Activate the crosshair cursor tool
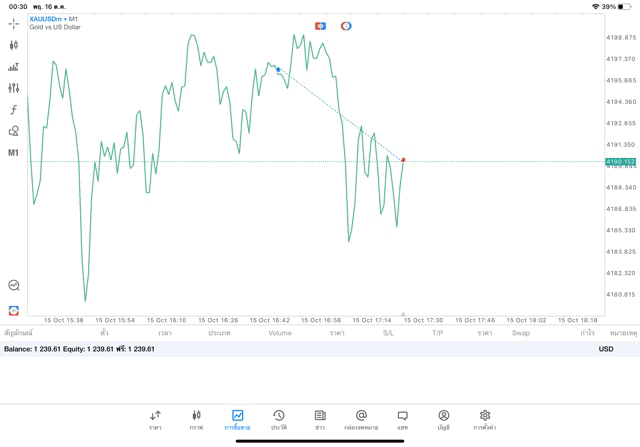Viewport: 640px width, 447px height. (x=14, y=23)
